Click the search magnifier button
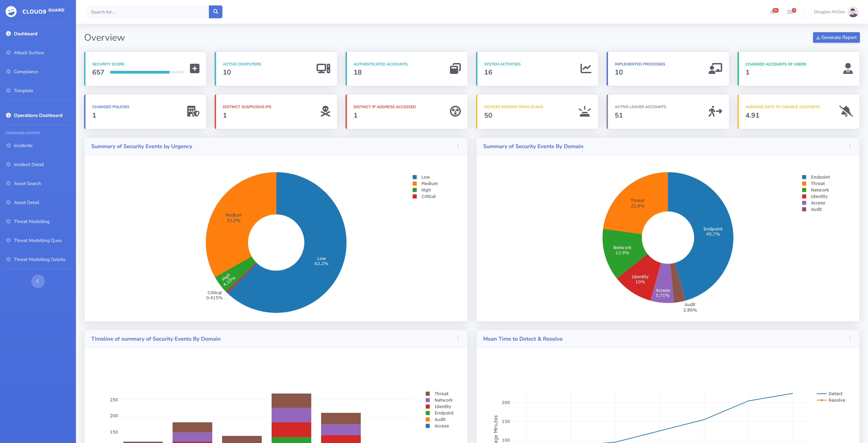The width and height of the screenshot is (868, 443). tap(215, 12)
